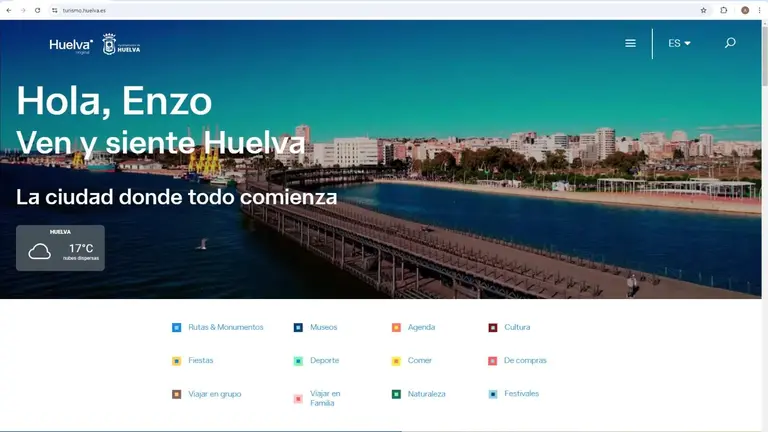Open the Festivales category

(x=521, y=393)
